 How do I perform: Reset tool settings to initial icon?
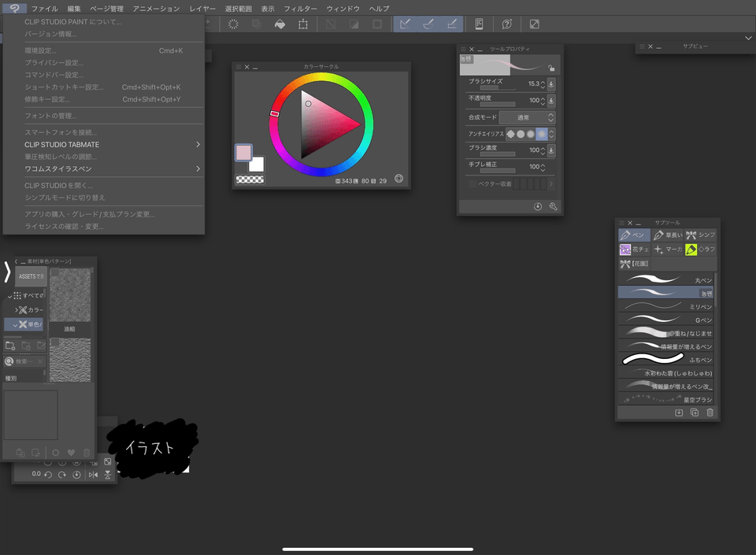click(538, 207)
